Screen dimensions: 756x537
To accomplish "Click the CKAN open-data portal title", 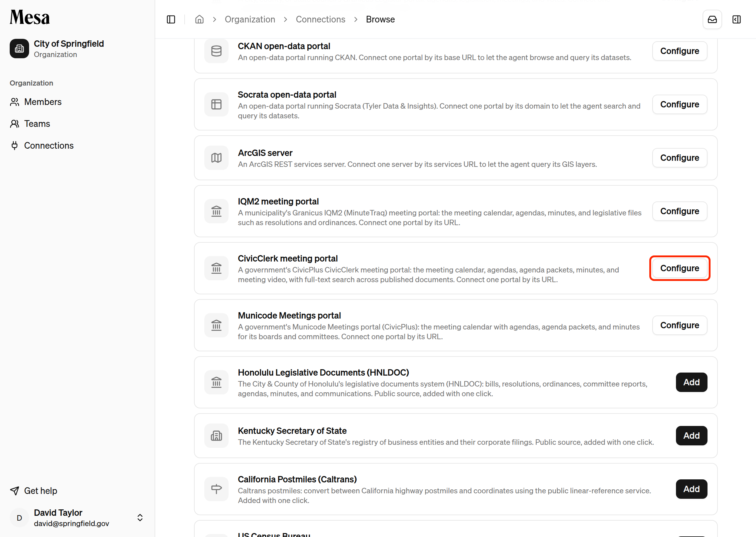I will 284,46.
